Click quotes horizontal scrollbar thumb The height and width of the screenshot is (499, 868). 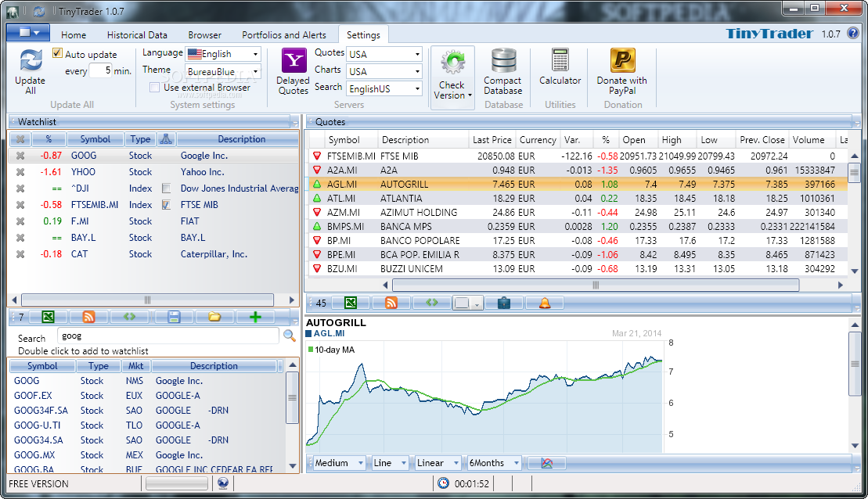[596, 285]
